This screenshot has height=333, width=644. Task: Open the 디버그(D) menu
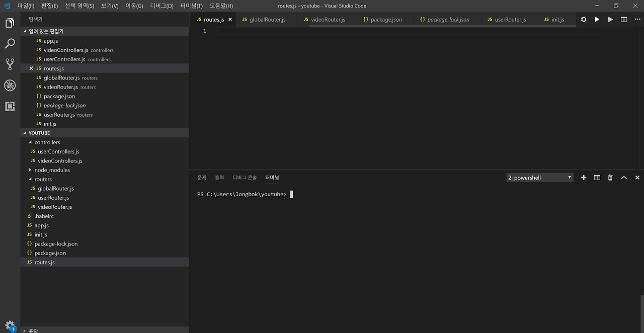pyautogui.click(x=162, y=6)
